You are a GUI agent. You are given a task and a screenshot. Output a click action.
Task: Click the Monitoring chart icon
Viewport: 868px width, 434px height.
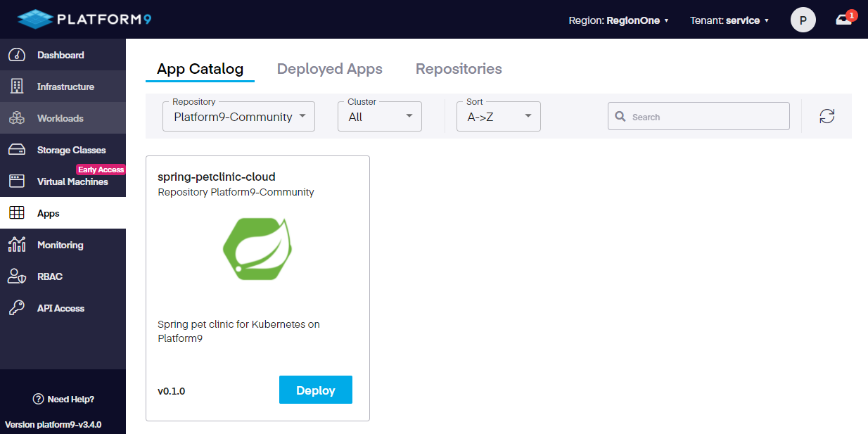[17, 245]
